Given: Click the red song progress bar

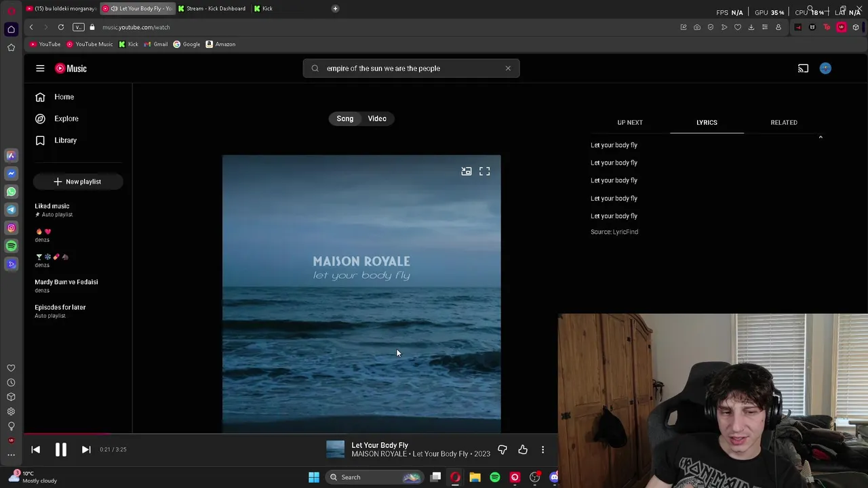Looking at the screenshot, I should (x=66, y=434).
